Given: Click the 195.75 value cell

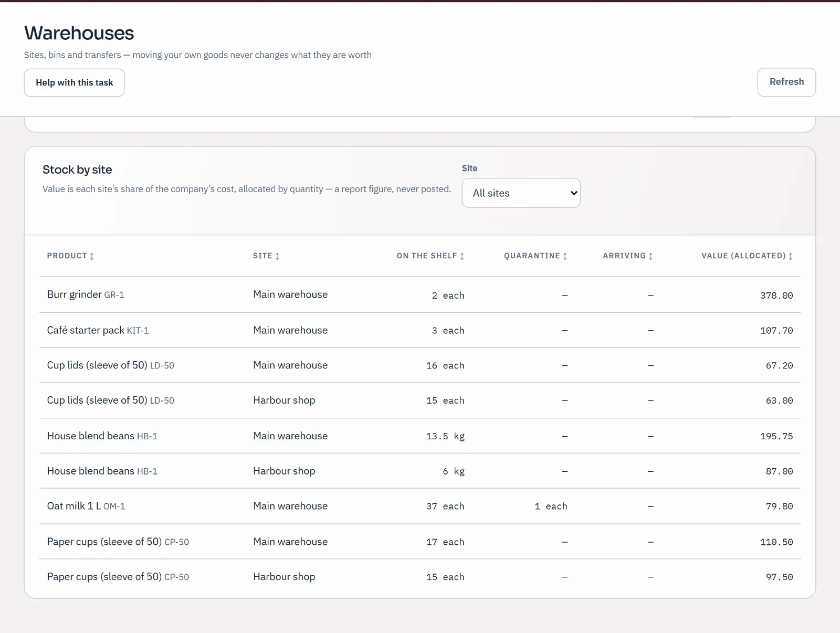Looking at the screenshot, I should 776,436.
